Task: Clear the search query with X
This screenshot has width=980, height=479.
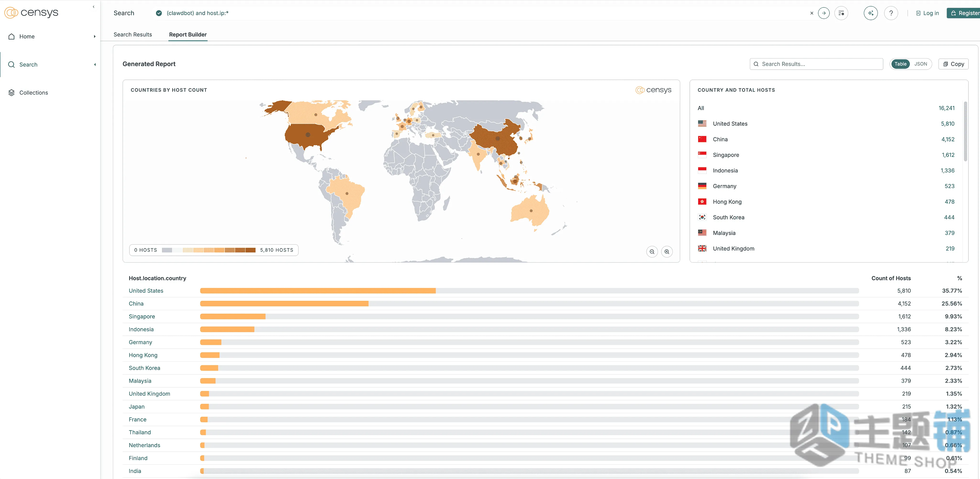Action: (x=812, y=13)
